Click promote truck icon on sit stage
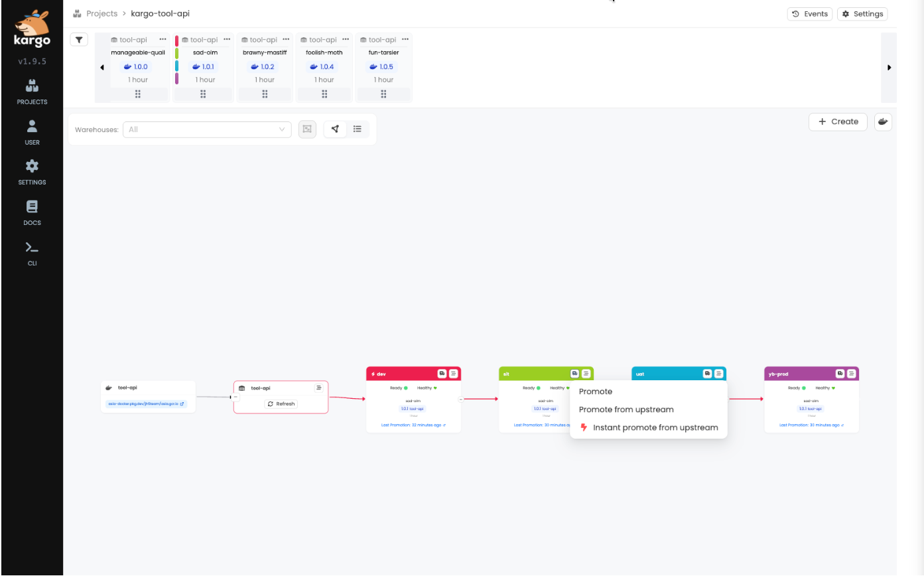This screenshot has height=580, width=924. (574, 374)
